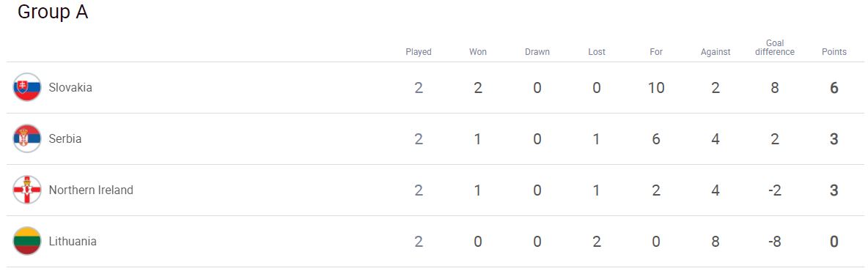
Task: Click the Goal difference column header
Action: coord(774,48)
